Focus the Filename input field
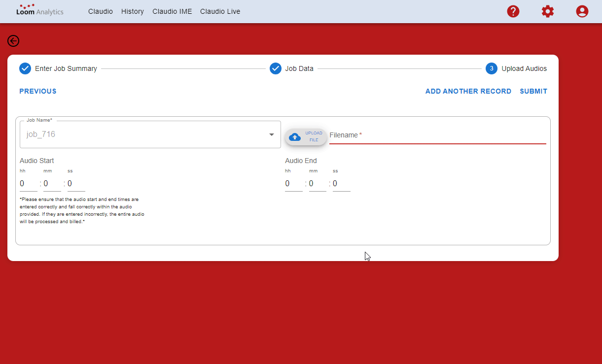Image resolution: width=602 pixels, height=364 pixels. pyautogui.click(x=438, y=135)
